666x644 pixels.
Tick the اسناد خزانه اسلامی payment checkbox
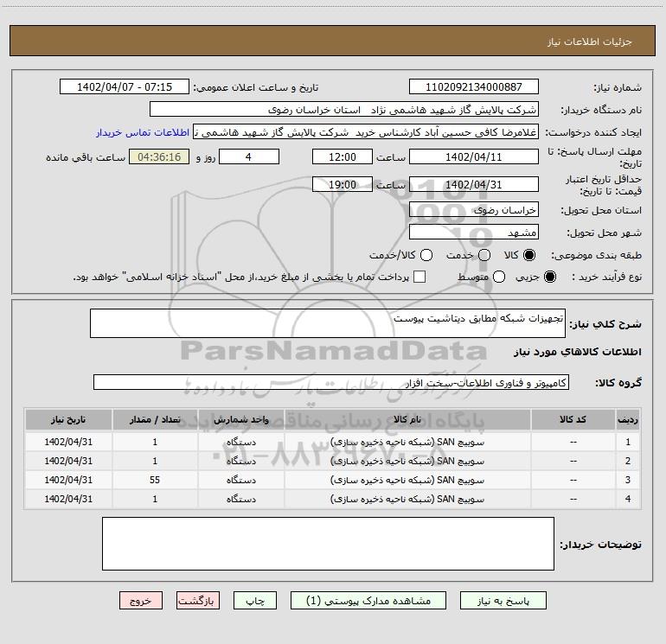click(419, 277)
